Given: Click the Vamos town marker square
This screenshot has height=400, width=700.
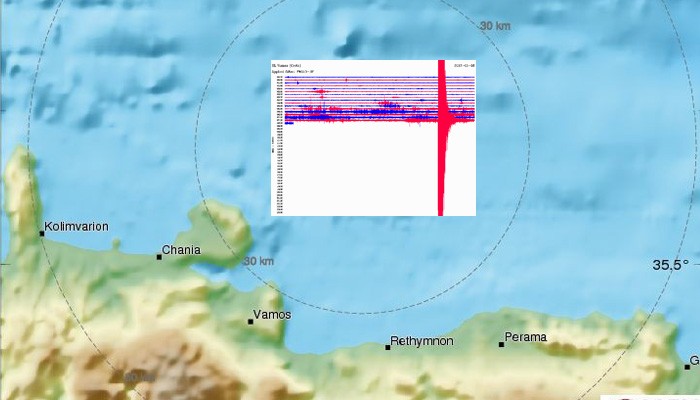Looking at the screenshot, I should coord(250,321).
